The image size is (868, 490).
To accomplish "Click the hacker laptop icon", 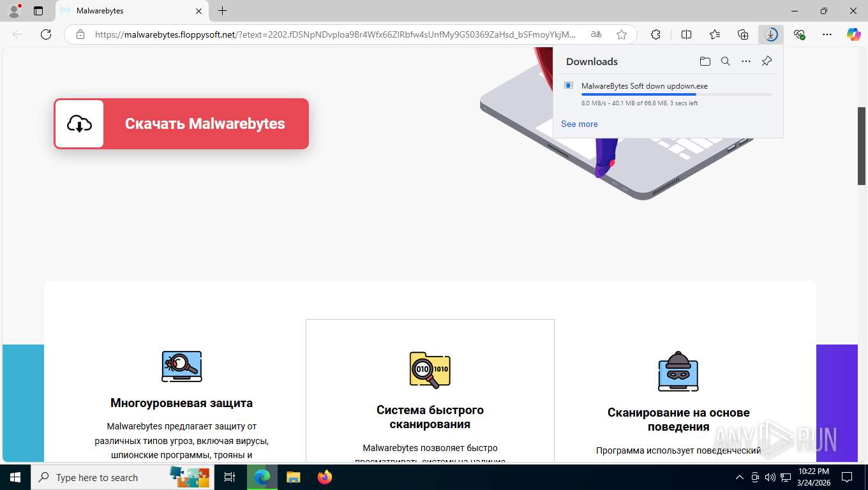I will tap(678, 371).
